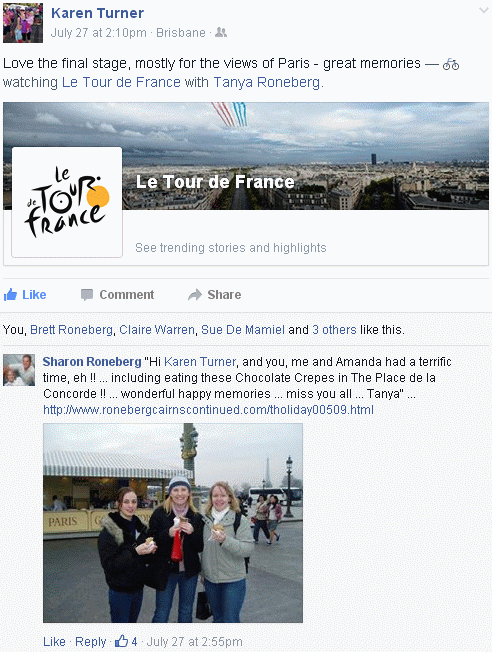Click the Comment speech bubble icon
Image resolution: width=492 pixels, height=652 pixels.
click(87, 294)
